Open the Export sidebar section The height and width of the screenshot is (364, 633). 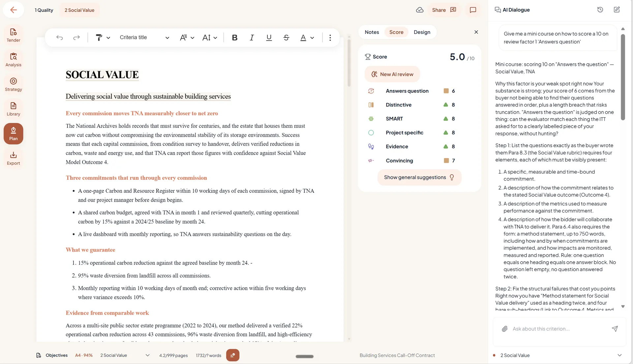[14, 158]
